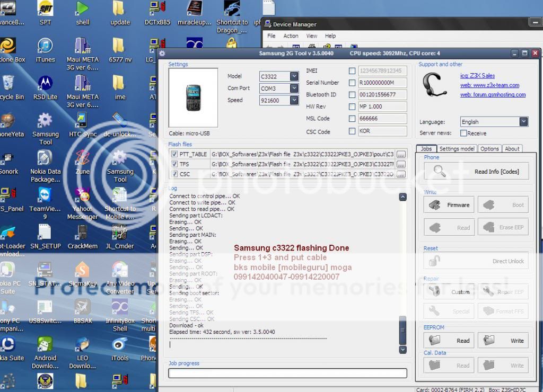
Task: Check the Bluetooth ID checkbox
Action: click(x=352, y=95)
